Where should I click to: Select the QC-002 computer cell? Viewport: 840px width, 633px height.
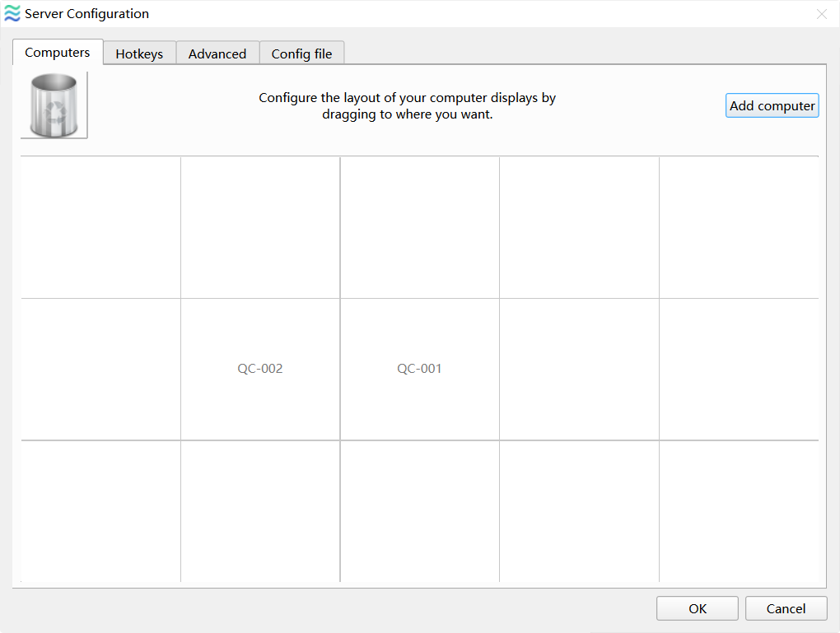pos(260,369)
